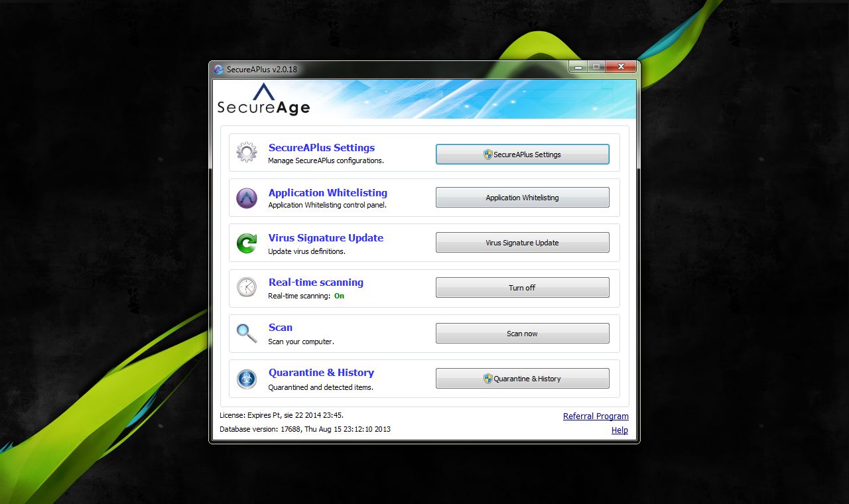Click 'Application Whitelisting control panel.' text

tap(327, 205)
